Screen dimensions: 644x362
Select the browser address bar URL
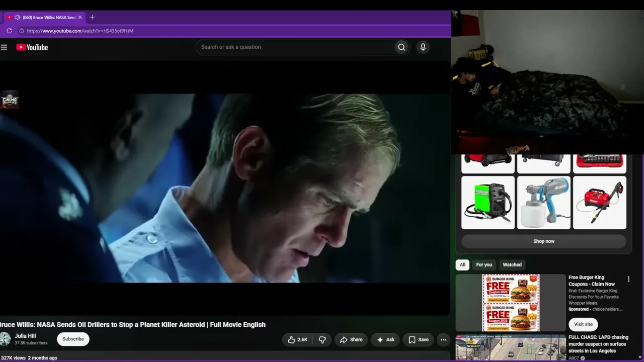pos(80,31)
